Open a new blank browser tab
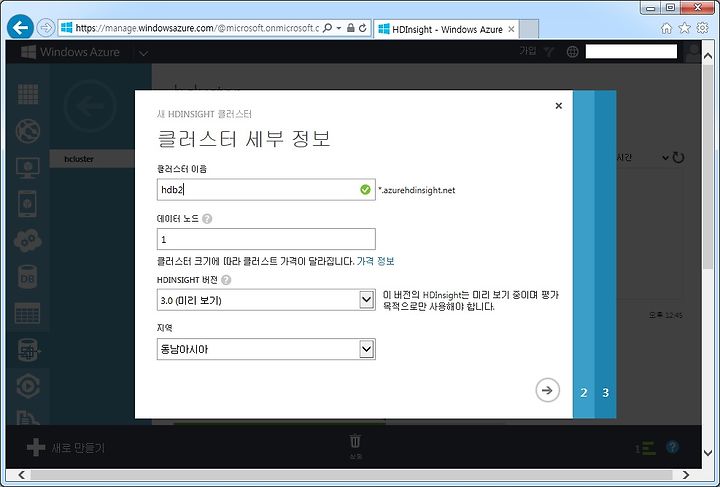 (529, 29)
